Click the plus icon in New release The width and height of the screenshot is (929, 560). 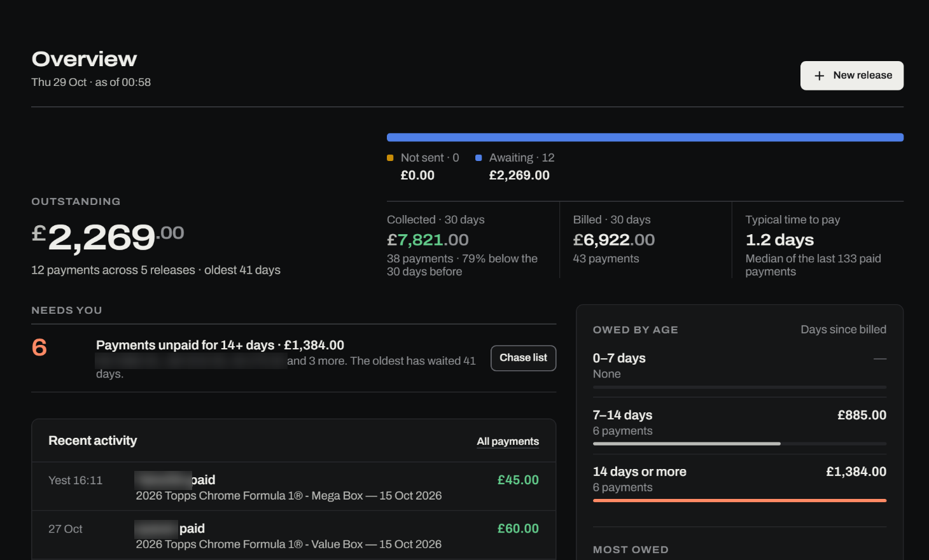point(820,76)
